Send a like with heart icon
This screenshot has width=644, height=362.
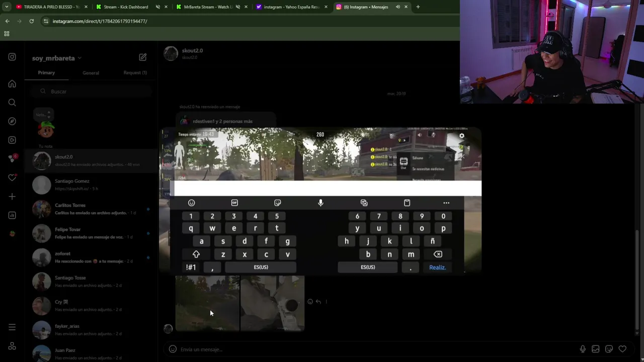click(x=622, y=349)
